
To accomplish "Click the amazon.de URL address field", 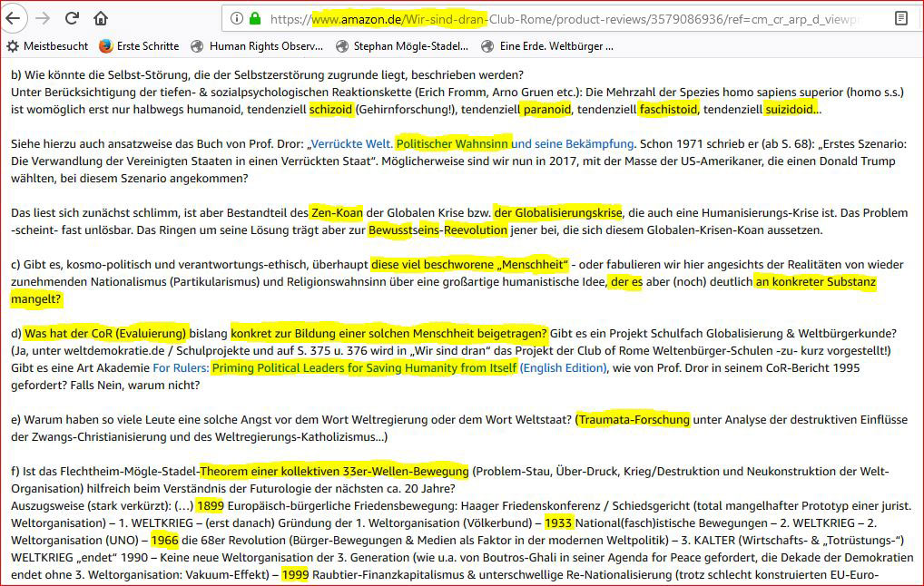I will [563, 18].
